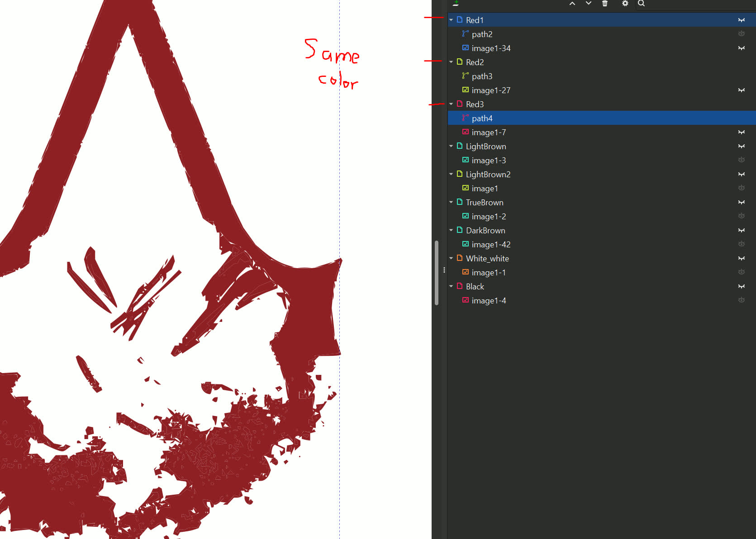Click the image1-4 image icon
756x539 pixels.
[x=465, y=300]
